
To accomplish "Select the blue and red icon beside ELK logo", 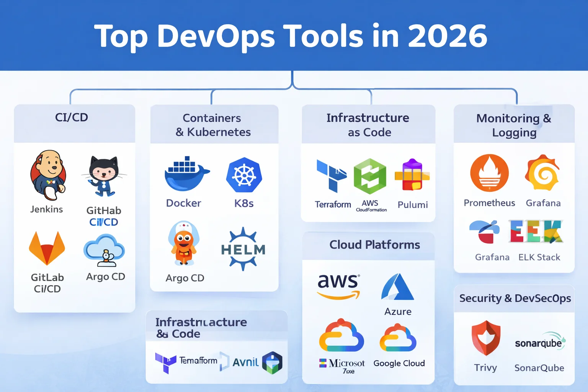I will click(x=485, y=232).
